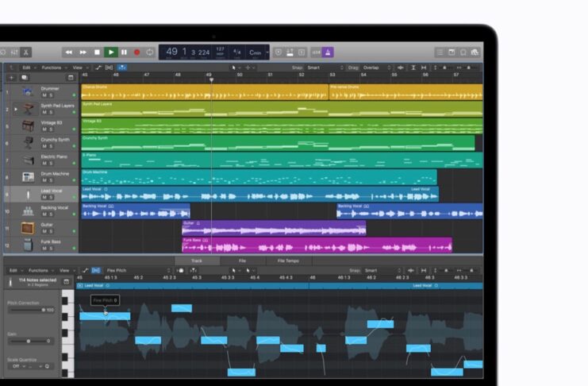Fast forward with the double-right-arrow button
Viewport: 588px width, 386px height.
point(83,52)
